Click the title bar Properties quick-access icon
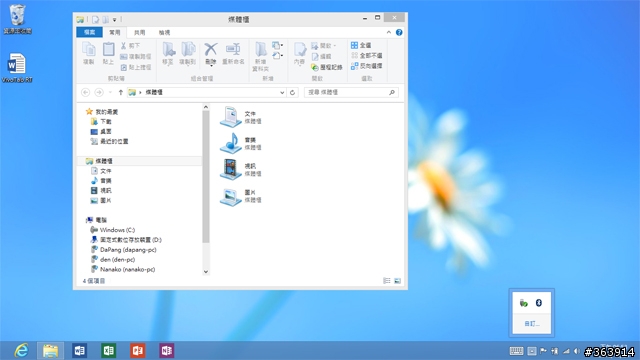The height and width of the screenshot is (360, 640). point(96,20)
